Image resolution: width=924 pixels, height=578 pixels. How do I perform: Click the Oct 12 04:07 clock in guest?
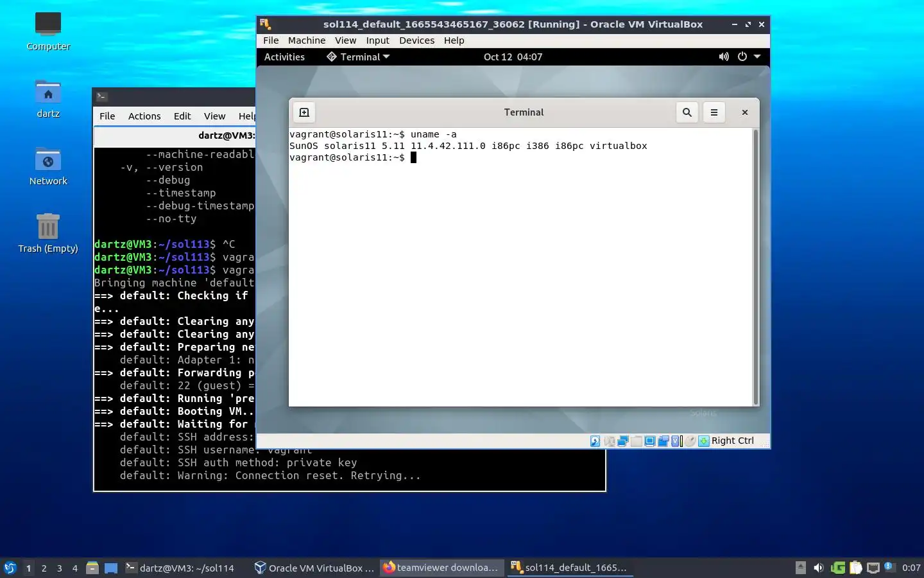[x=513, y=57]
